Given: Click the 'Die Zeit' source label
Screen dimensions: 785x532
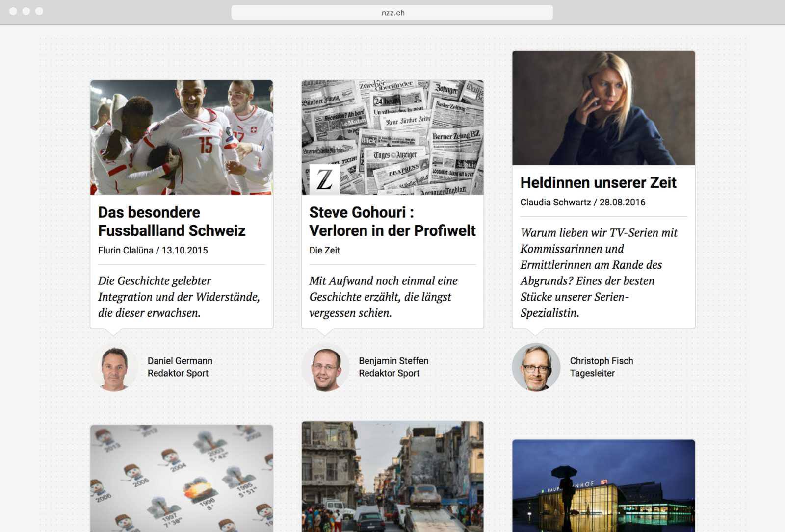Looking at the screenshot, I should tap(324, 250).
